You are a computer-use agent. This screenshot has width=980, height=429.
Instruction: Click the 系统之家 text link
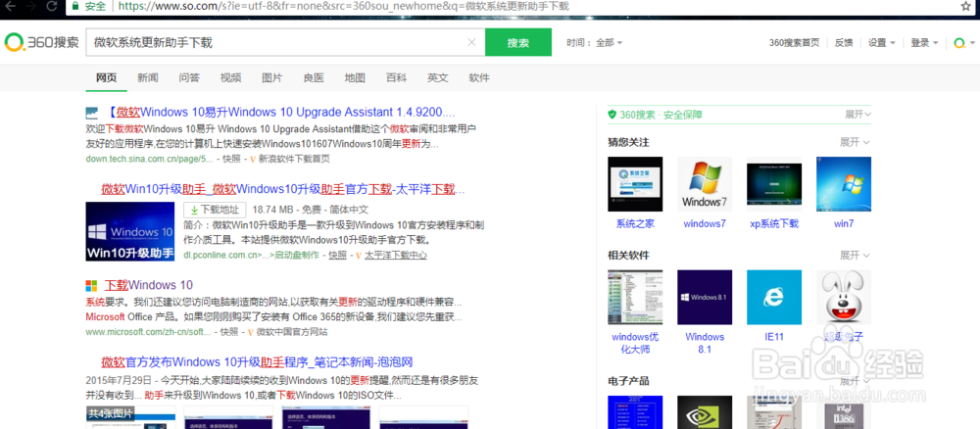click(635, 223)
